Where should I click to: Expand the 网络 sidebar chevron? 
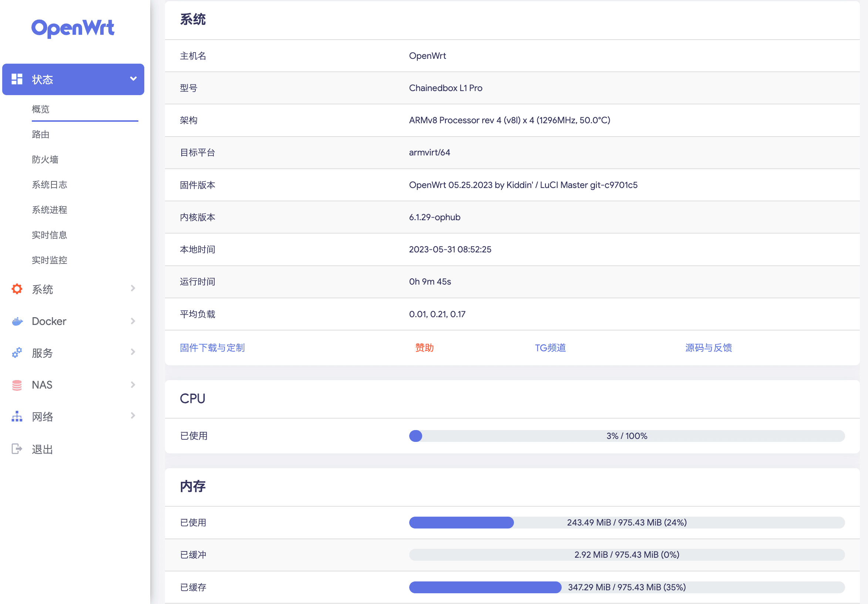pos(133,416)
